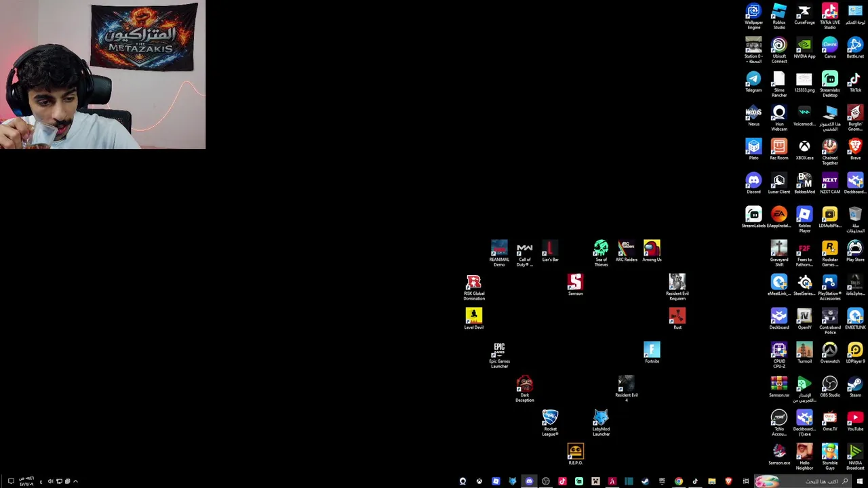
Task: Select the 123333.png image file
Action: click(x=804, y=82)
